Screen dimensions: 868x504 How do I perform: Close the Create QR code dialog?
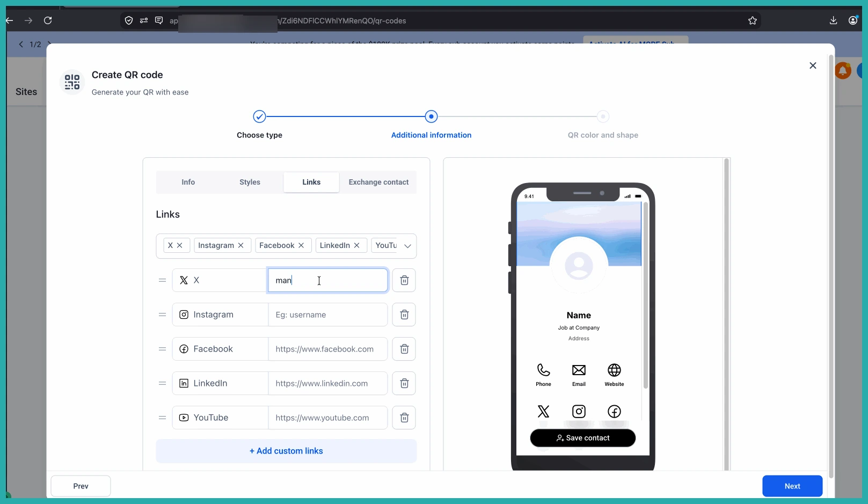pyautogui.click(x=813, y=65)
